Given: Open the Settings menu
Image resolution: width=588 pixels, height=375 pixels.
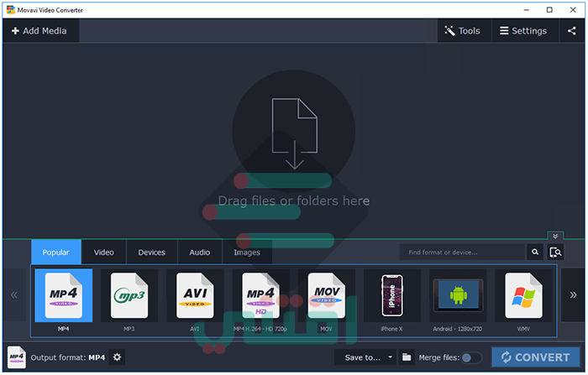Looking at the screenshot, I should coord(523,31).
